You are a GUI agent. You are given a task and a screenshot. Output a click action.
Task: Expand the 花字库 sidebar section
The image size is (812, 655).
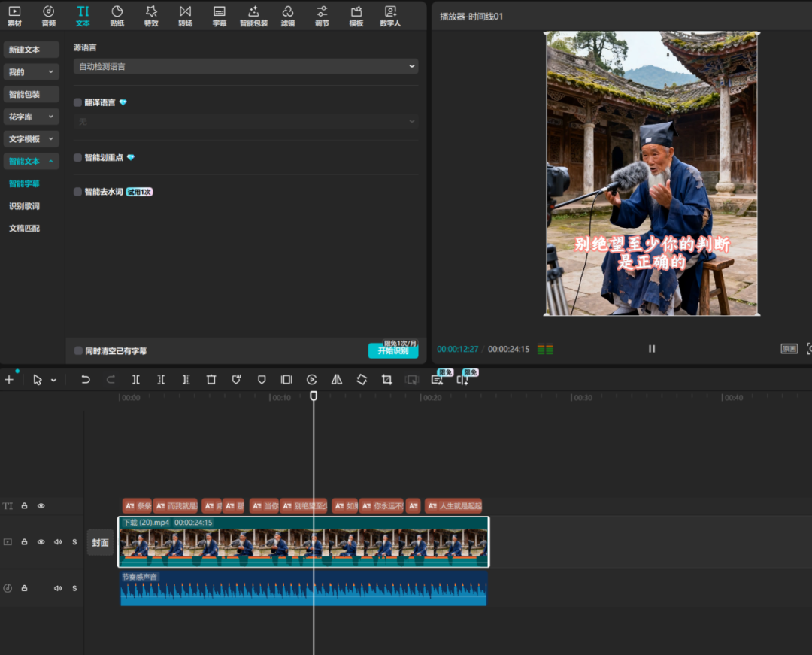click(x=31, y=117)
